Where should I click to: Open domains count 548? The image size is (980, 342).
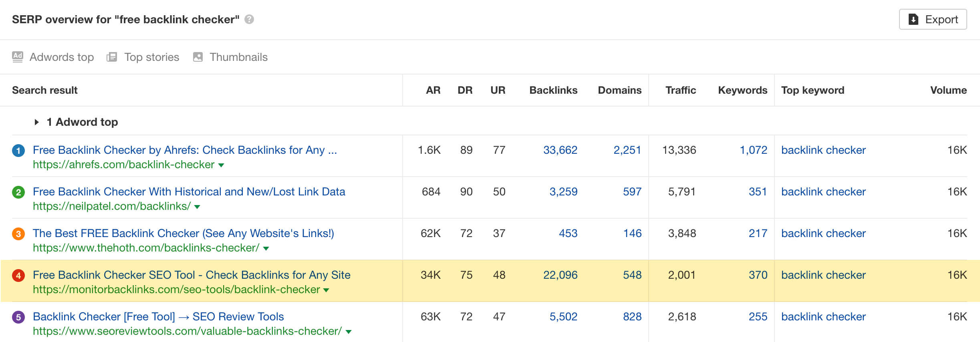tap(632, 275)
